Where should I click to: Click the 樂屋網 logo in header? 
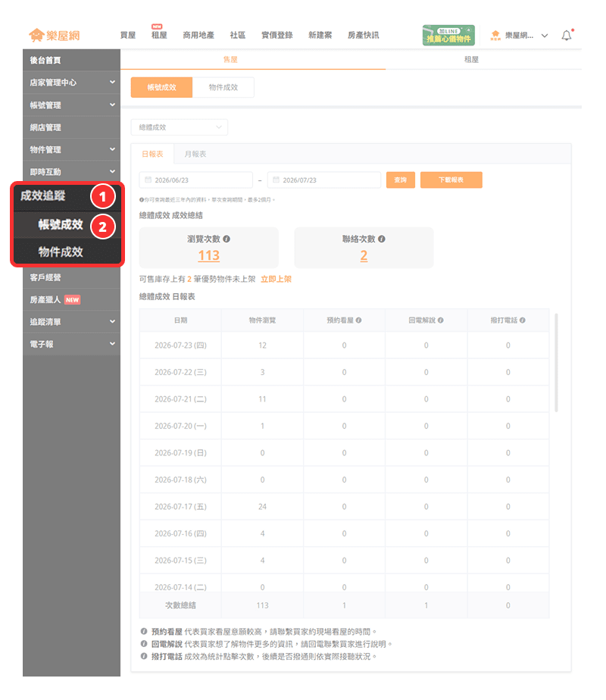pos(55,36)
